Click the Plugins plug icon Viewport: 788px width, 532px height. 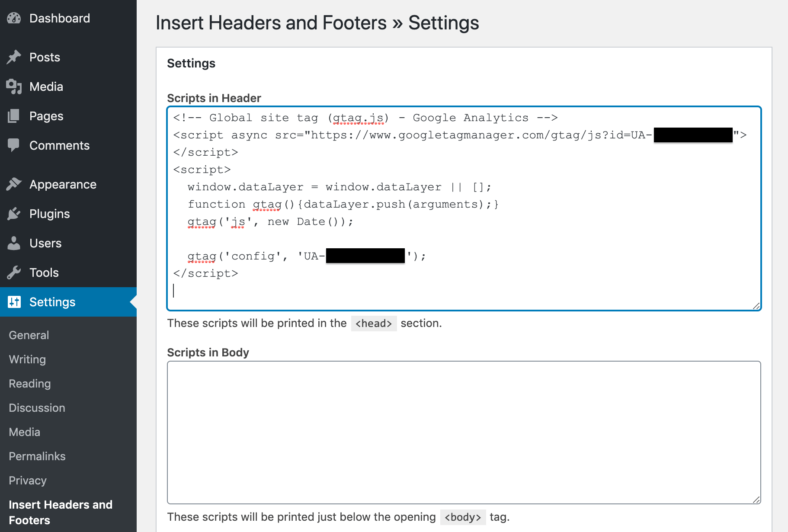click(x=14, y=214)
